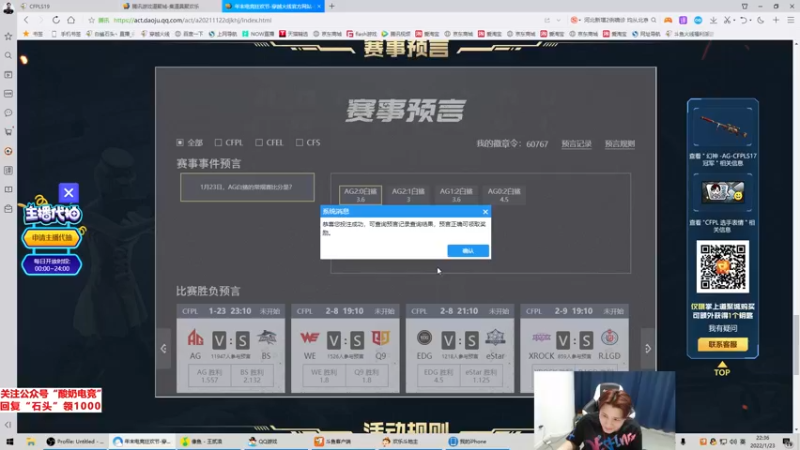Choose the AG1:2白鲨 prediction option

(456, 195)
